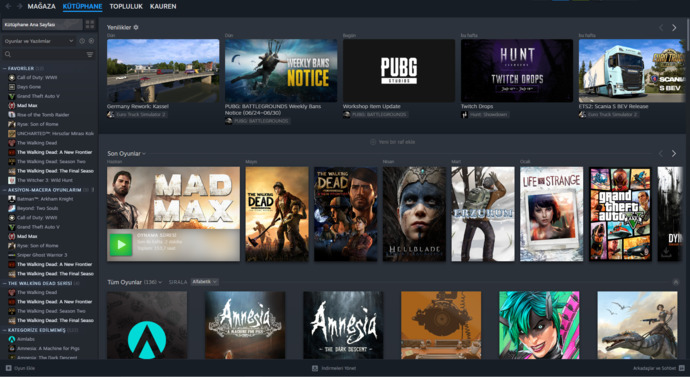Viewport: 690px width, 377px height.
Task: Open the Workshop Item Update news card
Action: tap(399, 71)
